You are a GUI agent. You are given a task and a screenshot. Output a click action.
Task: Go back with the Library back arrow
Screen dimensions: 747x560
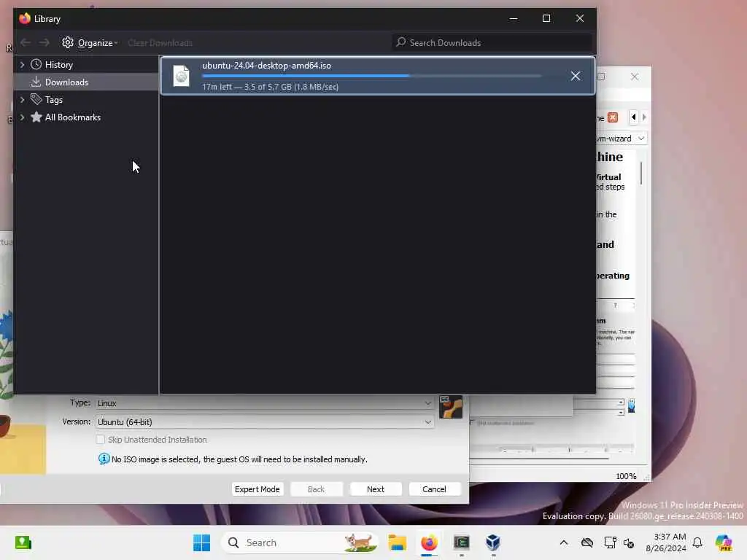(x=26, y=42)
